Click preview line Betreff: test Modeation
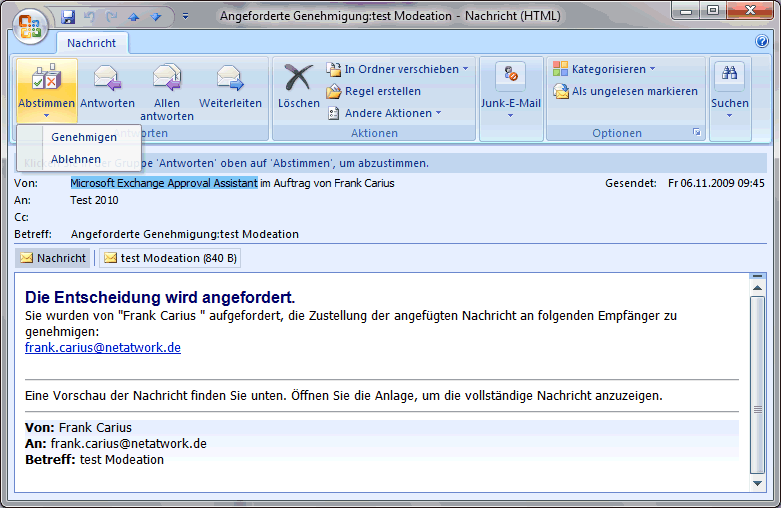781x508 pixels. pos(94,460)
